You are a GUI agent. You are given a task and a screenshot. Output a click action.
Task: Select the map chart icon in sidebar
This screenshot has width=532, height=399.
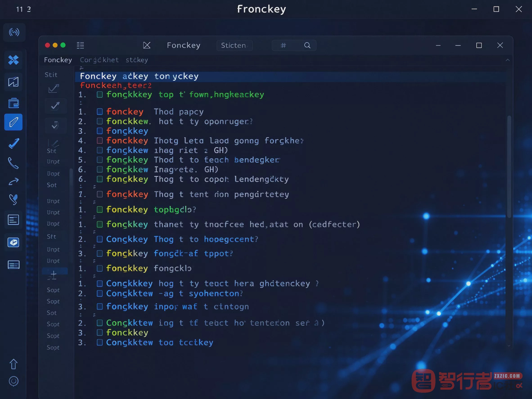point(14,82)
